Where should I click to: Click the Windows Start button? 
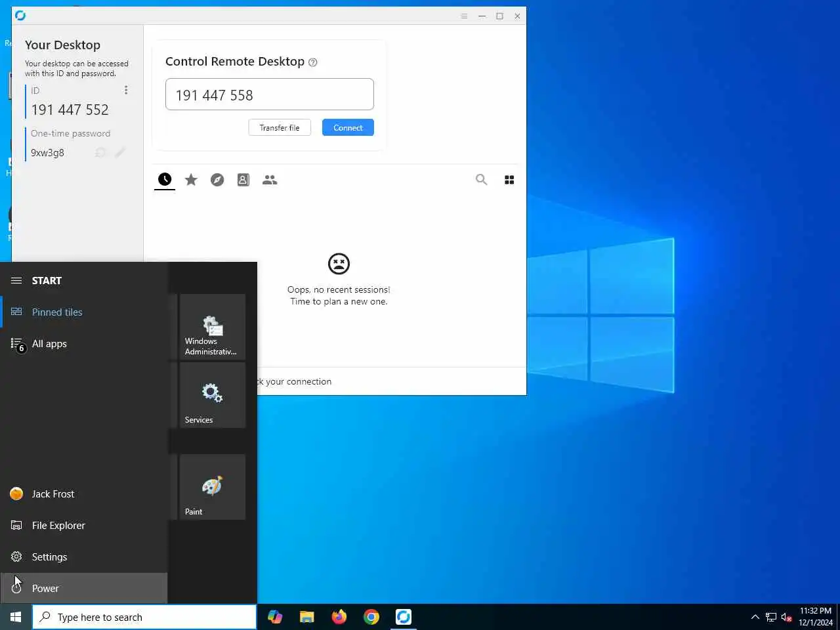tap(16, 617)
